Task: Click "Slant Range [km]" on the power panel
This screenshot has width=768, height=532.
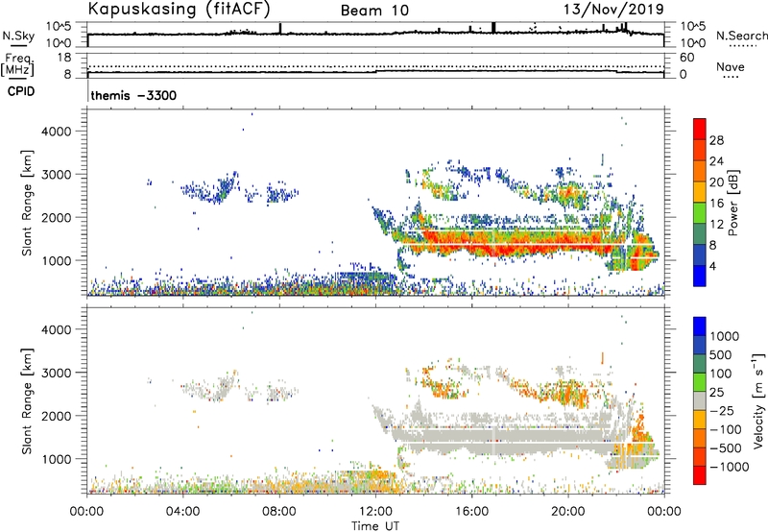Action: (27, 203)
